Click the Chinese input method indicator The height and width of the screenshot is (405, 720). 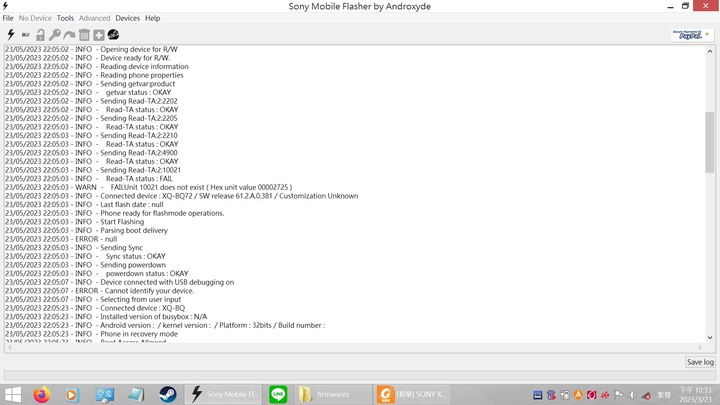pos(664,395)
